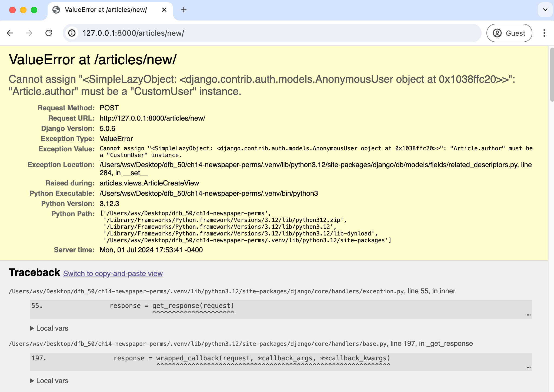Screen dimensions: 554x392
Task: Click articles.views.ArticleCreateView text
Action: (x=149, y=183)
